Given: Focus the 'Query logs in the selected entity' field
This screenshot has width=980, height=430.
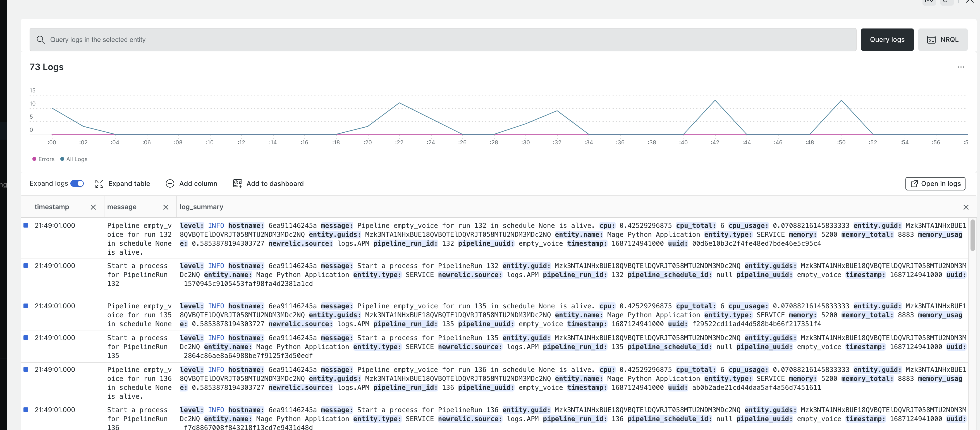Looking at the screenshot, I should [443, 40].
